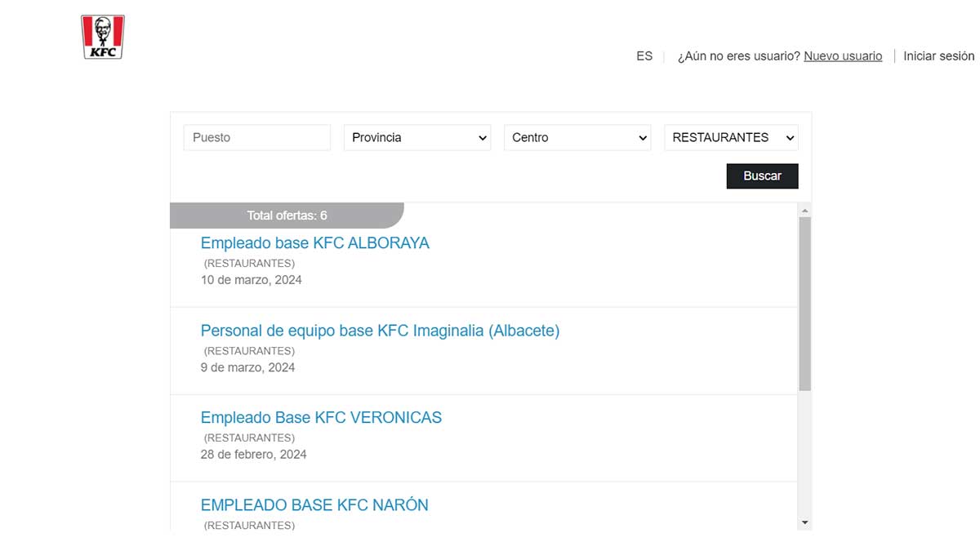
Task: Switch language via the ES selector
Action: coord(644,56)
